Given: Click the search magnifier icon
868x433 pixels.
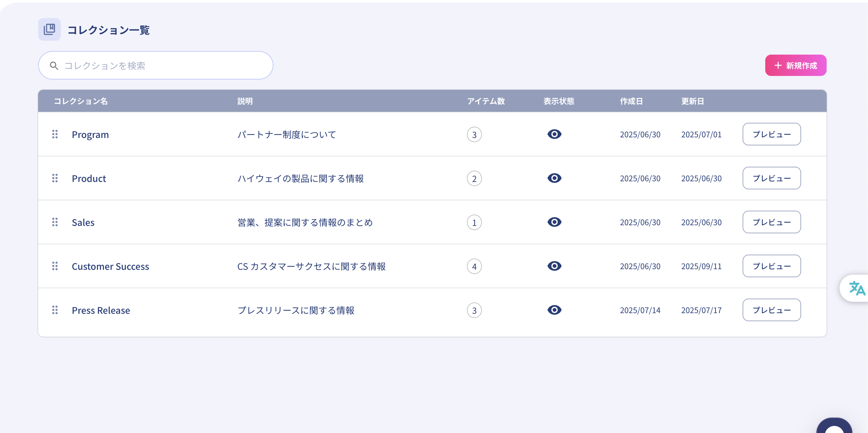Looking at the screenshot, I should 54,65.
